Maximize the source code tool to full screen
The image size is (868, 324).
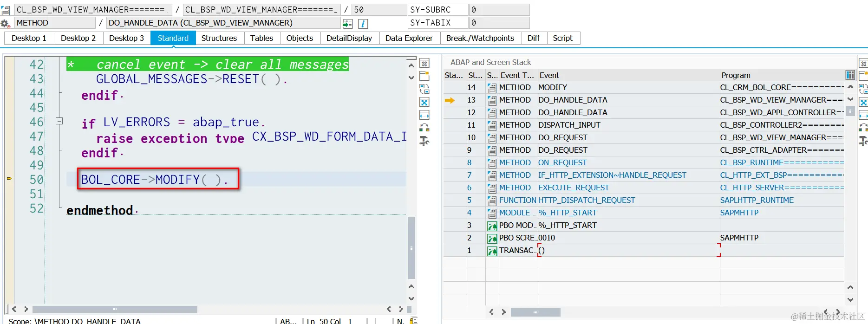[x=424, y=102]
